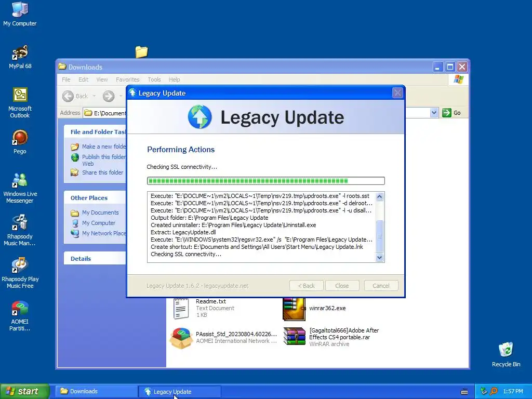Click the Windows flag logo in Downloads toolbar
The image size is (532, 399).
[x=458, y=79]
